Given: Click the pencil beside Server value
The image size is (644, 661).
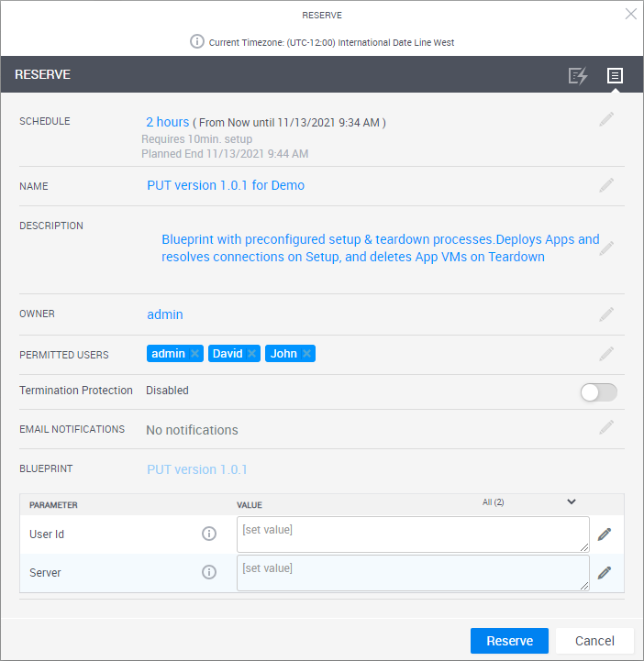Looking at the screenshot, I should click(605, 573).
